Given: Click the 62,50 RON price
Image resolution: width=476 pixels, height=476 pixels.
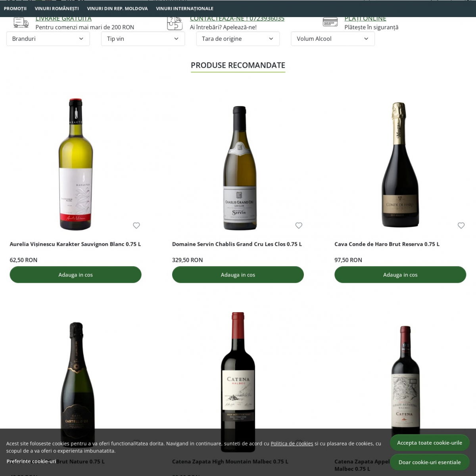Looking at the screenshot, I should click(23, 260).
